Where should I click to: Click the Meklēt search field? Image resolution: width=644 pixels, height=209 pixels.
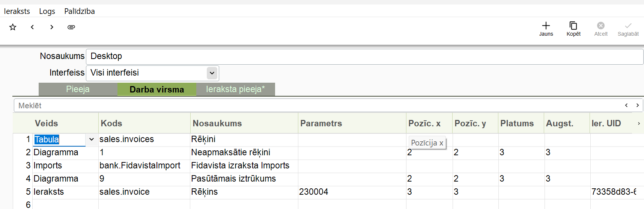[x=300, y=106]
